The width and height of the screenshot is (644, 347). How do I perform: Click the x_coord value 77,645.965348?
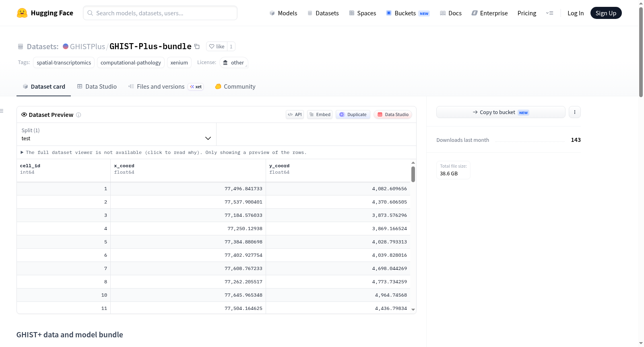click(x=244, y=295)
